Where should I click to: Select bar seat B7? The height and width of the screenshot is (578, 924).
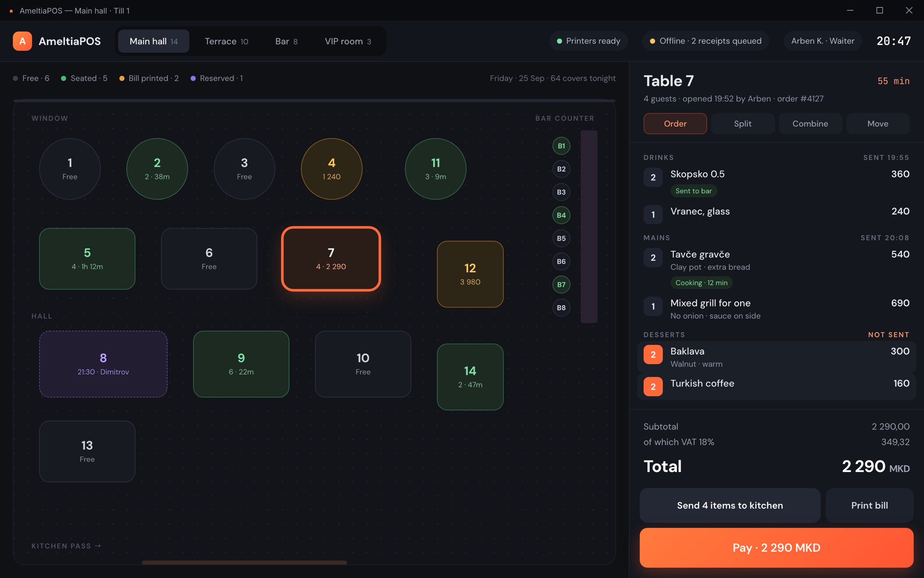tap(561, 284)
